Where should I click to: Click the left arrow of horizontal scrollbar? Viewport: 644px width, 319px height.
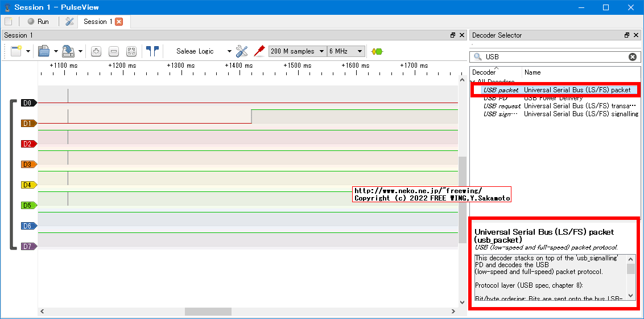click(x=42, y=312)
